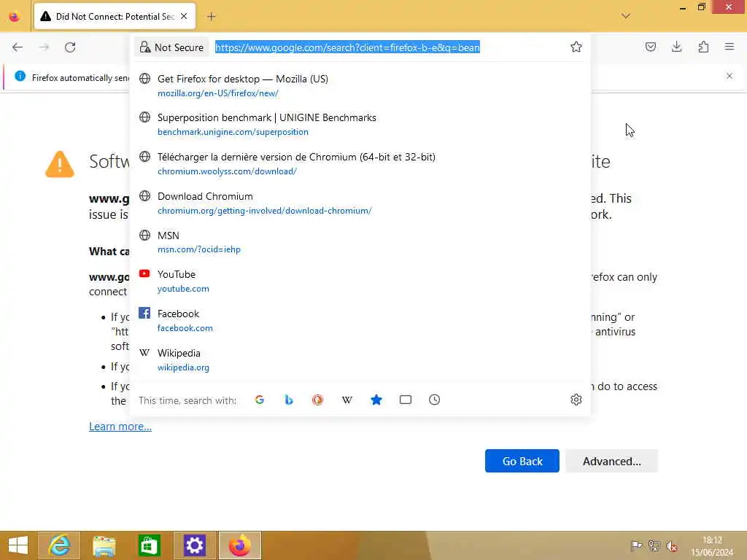Search history with the clock icon
Screen dimensions: 747x560
pyautogui.click(x=435, y=400)
